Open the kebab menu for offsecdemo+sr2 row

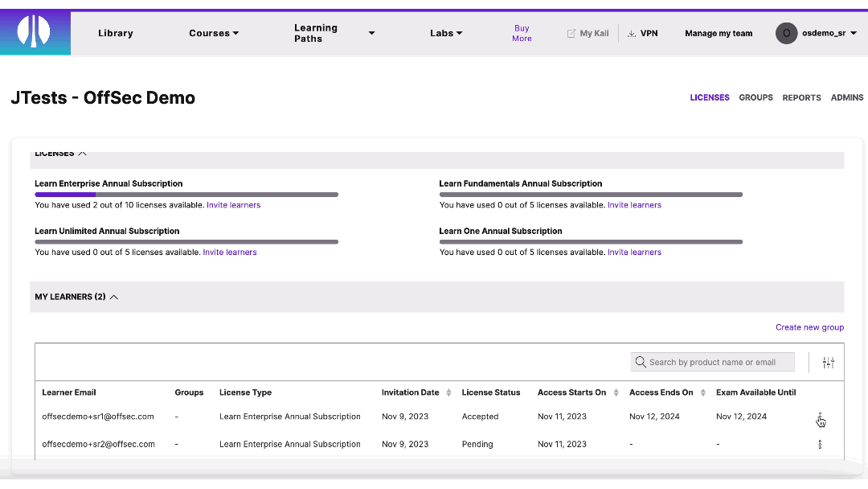point(820,444)
